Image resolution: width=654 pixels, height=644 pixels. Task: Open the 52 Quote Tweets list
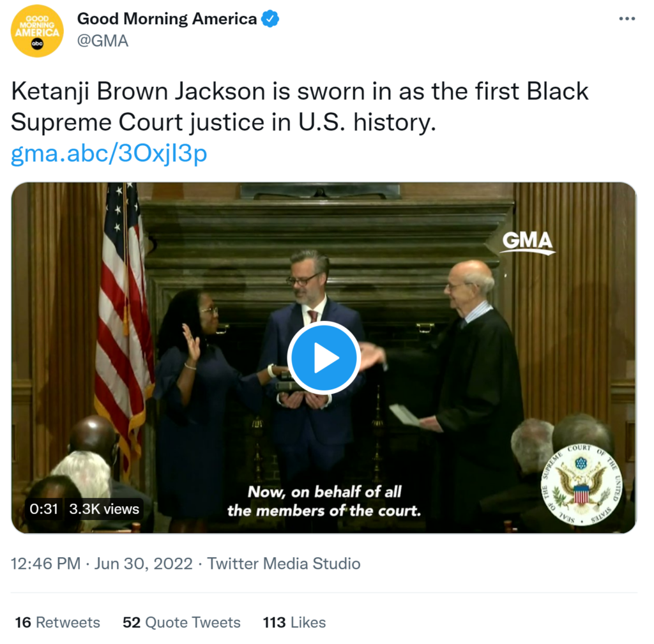[x=181, y=622]
